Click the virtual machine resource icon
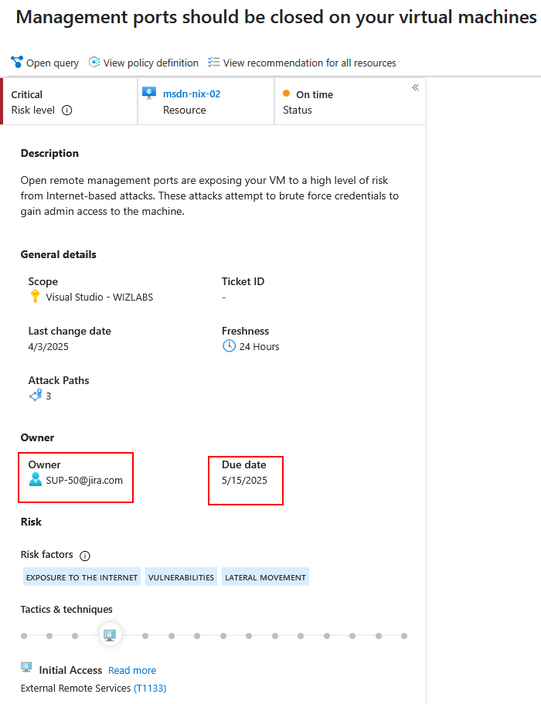Image resolution: width=541 pixels, height=704 pixels. pyautogui.click(x=149, y=93)
